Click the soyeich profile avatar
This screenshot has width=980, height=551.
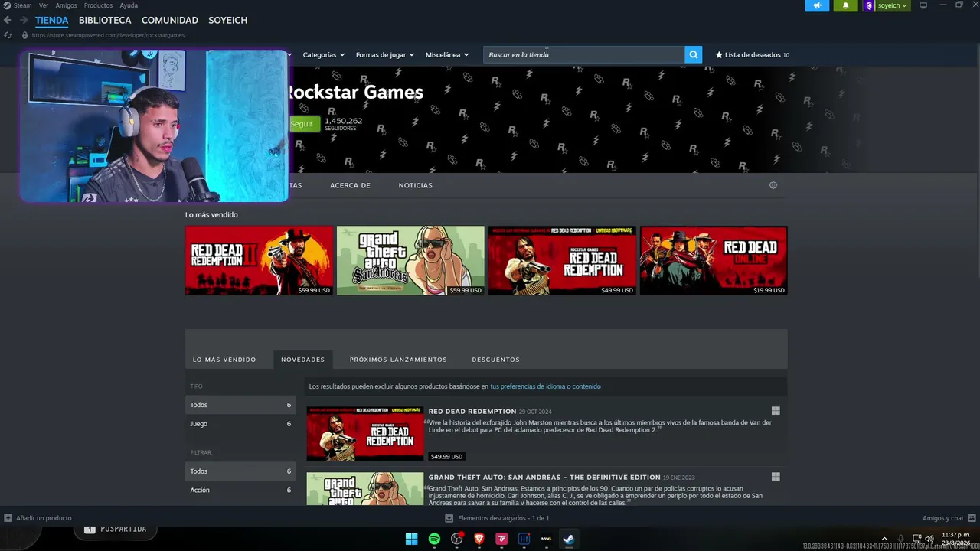pos(869,5)
